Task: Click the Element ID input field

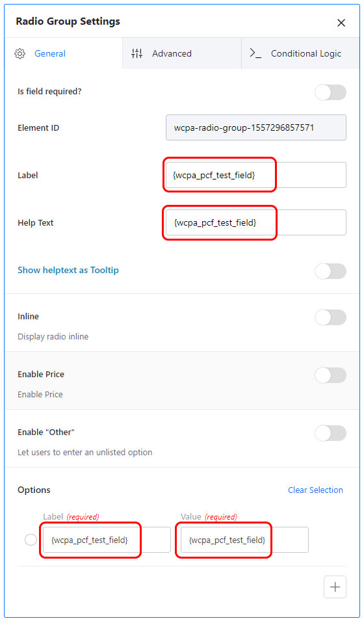Action: click(x=255, y=127)
